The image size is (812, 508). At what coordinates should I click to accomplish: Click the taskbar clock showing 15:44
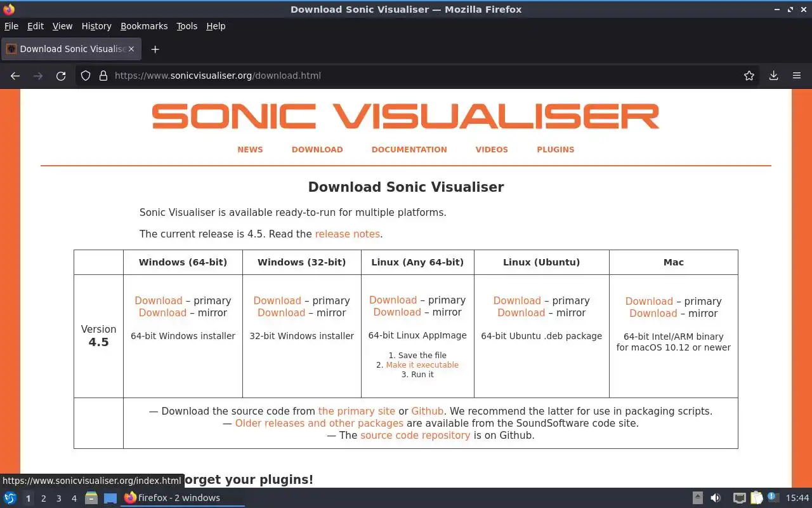797,498
